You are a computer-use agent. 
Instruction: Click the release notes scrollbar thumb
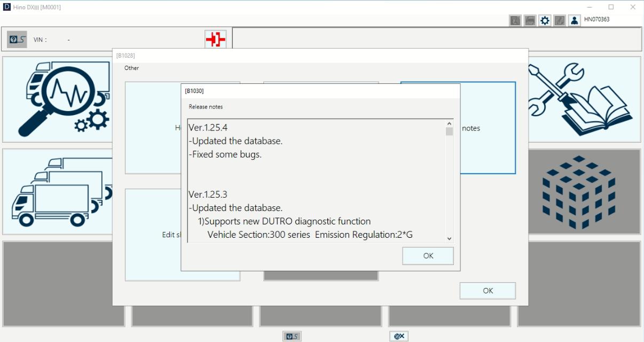pyautogui.click(x=449, y=131)
